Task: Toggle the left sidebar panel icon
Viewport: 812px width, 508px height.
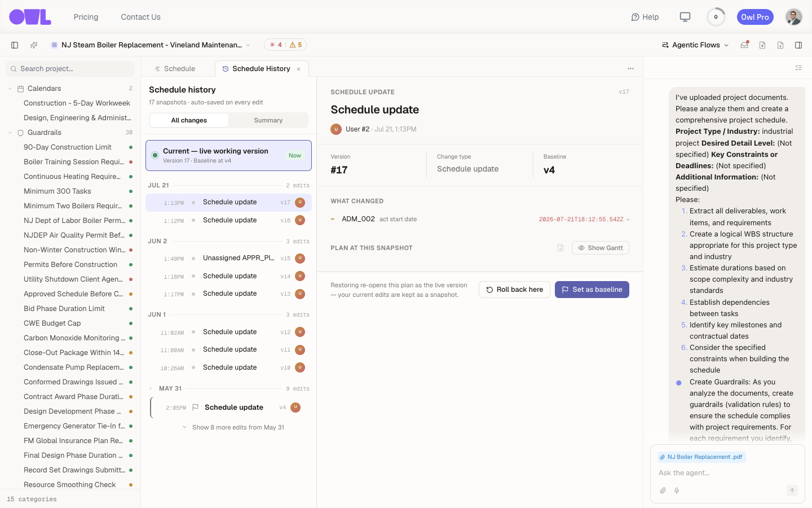Action: pos(15,45)
